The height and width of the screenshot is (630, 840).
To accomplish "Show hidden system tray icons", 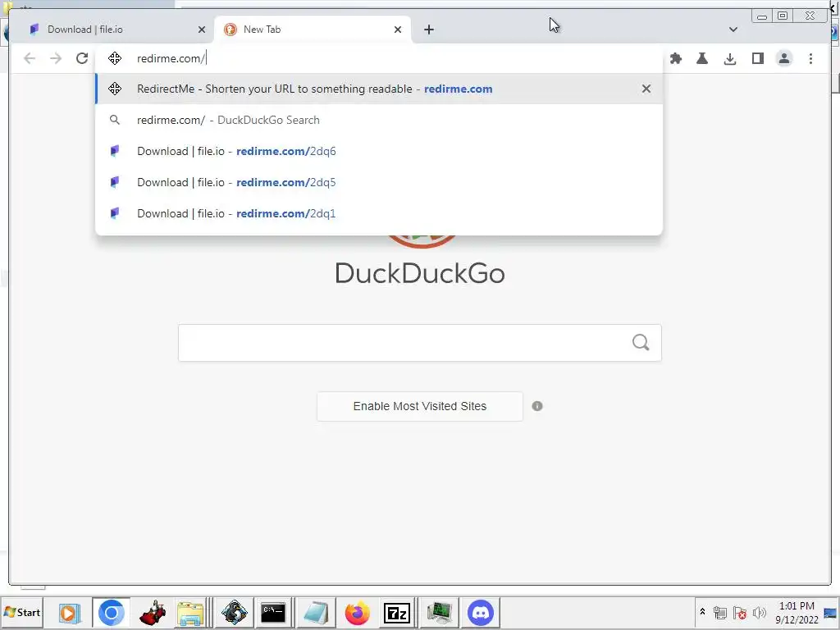I will pyautogui.click(x=702, y=612).
